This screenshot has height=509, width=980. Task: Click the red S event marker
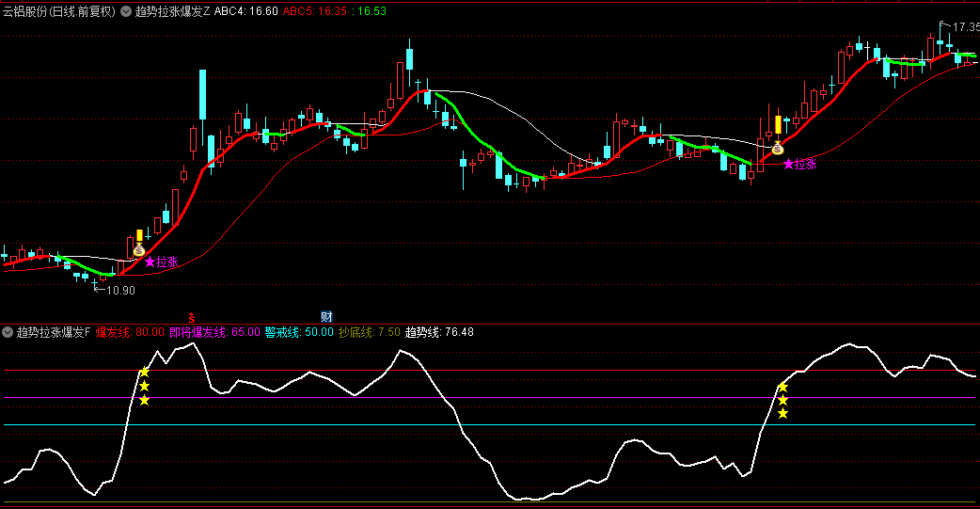click(192, 318)
